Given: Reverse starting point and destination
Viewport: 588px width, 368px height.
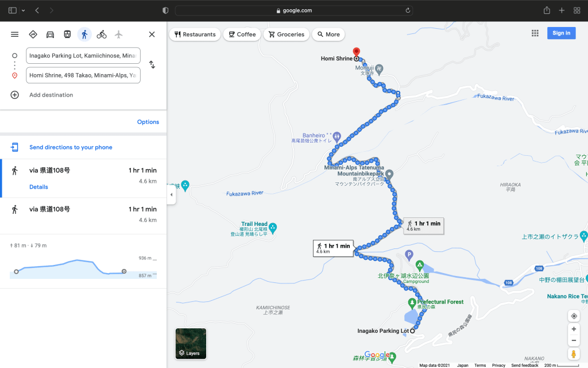Looking at the screenshot, I should pos(152,65).
